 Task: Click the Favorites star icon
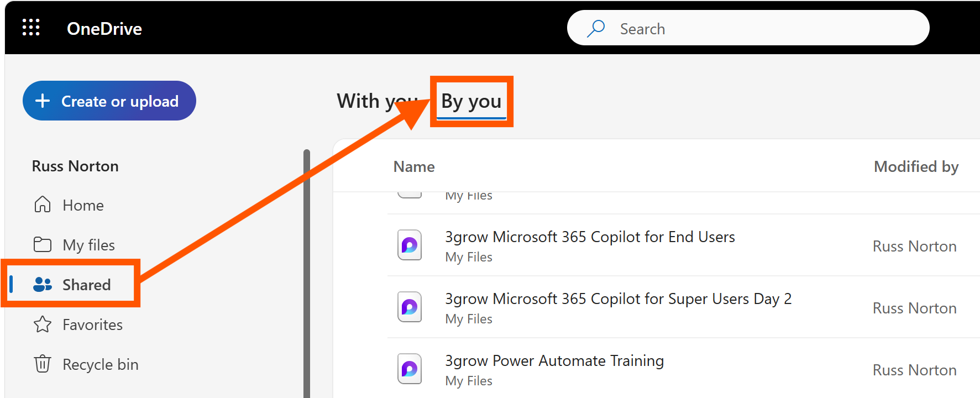pyautogui.click(x=43, y=324)
